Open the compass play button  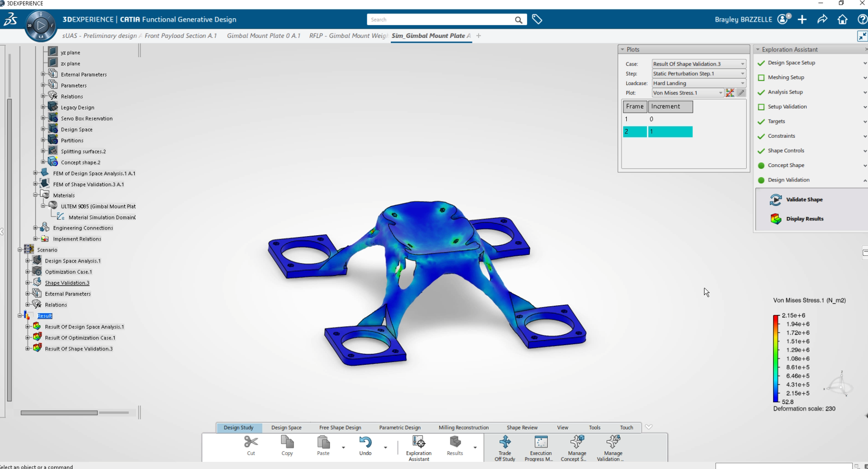[x=41, y=25]
